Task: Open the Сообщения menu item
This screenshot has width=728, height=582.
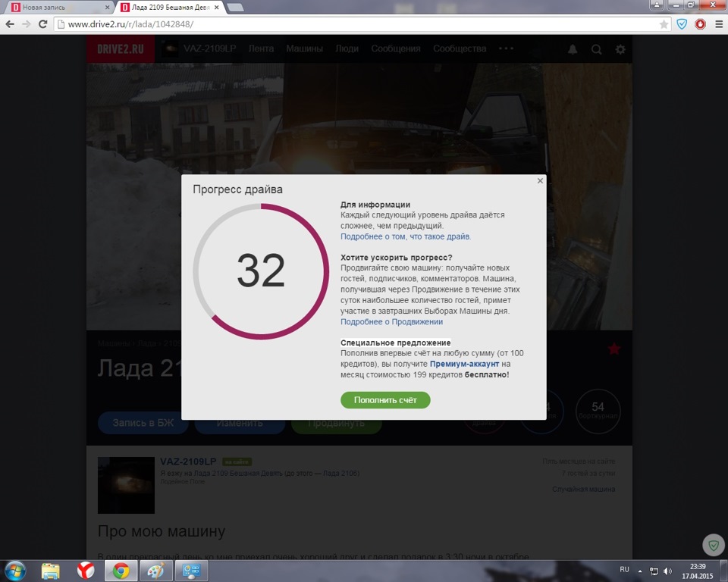Action: point(396,48)
